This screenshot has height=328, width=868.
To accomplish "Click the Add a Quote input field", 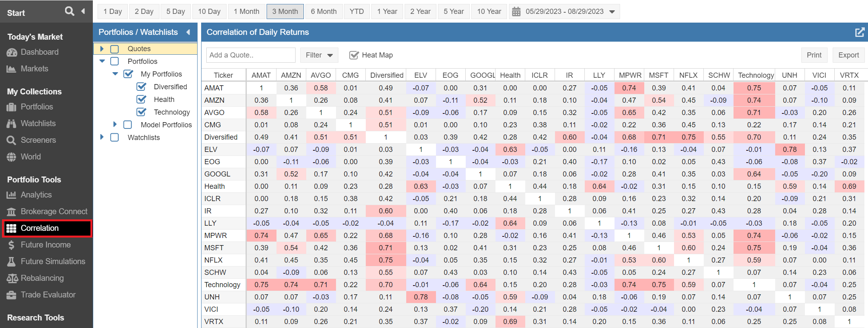I will (251, 55).
